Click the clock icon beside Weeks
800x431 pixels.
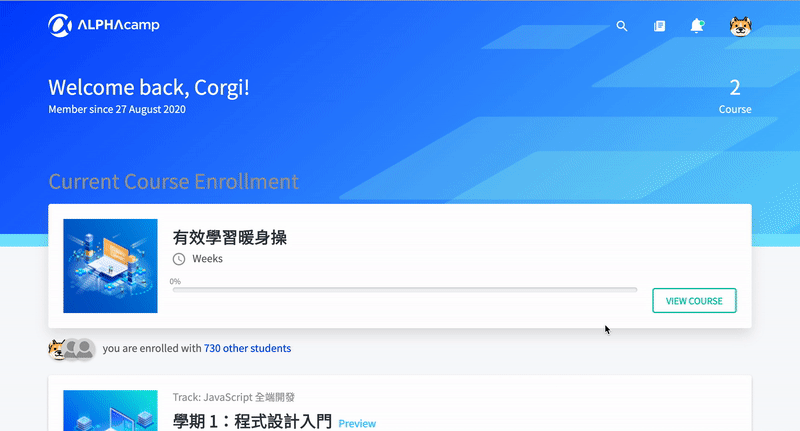tap(179, 259)
